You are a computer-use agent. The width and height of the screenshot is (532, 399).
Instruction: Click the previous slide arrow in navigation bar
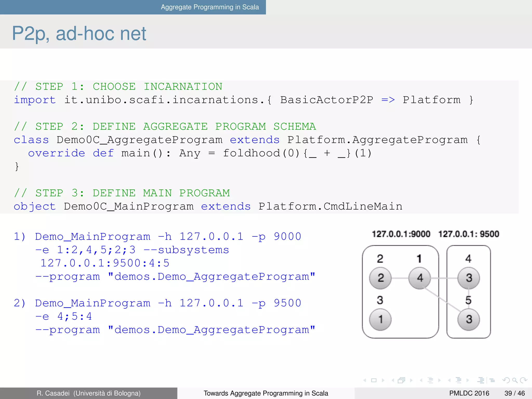click(x=365, y=380)
